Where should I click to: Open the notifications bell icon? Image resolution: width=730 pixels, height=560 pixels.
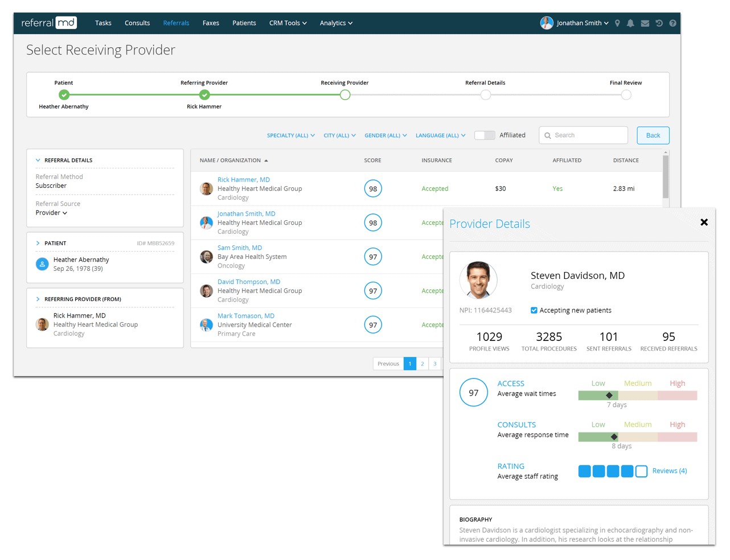(x=630, y=23)
